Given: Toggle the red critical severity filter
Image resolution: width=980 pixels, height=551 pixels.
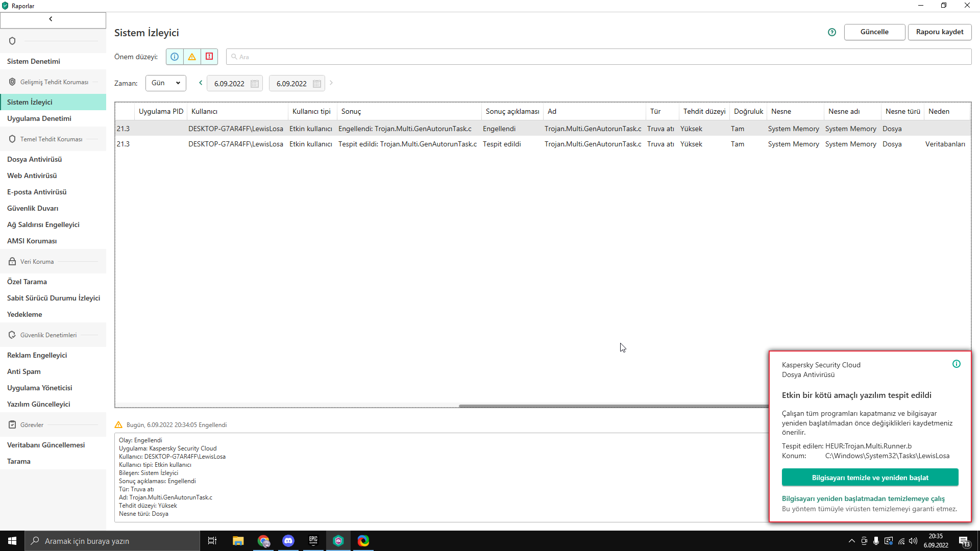Looking at the screenshot, I should pos(209,57).
